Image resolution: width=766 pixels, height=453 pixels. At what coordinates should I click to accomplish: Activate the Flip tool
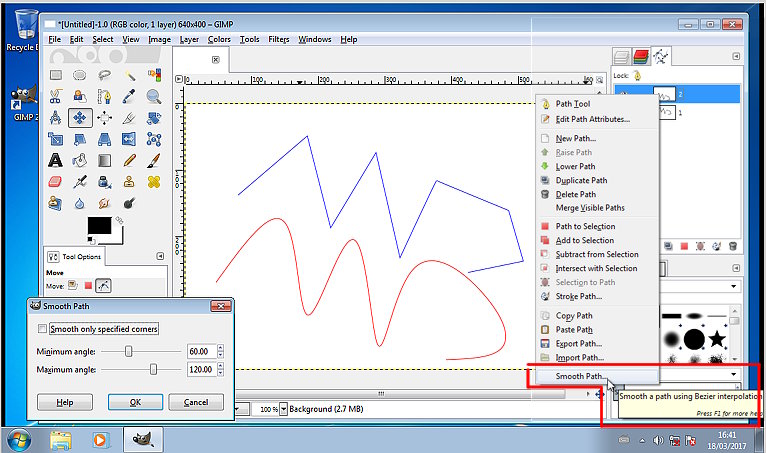pyautogui.click(x=129, y=139)
